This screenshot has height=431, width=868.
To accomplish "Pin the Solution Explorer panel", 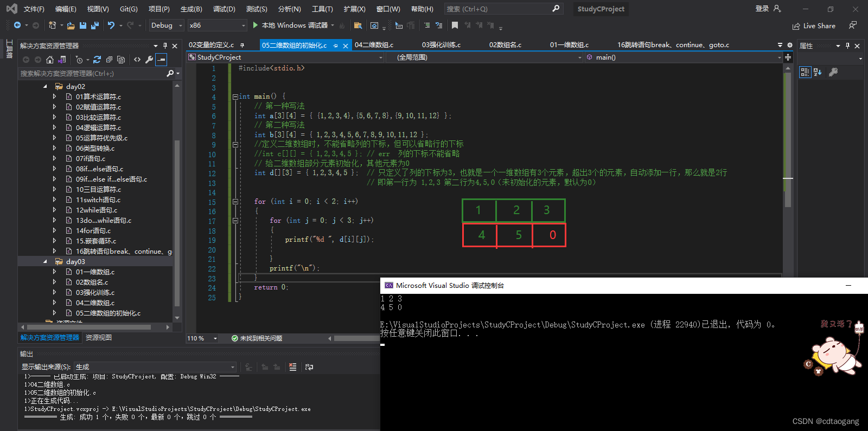I will coord(165,46).
